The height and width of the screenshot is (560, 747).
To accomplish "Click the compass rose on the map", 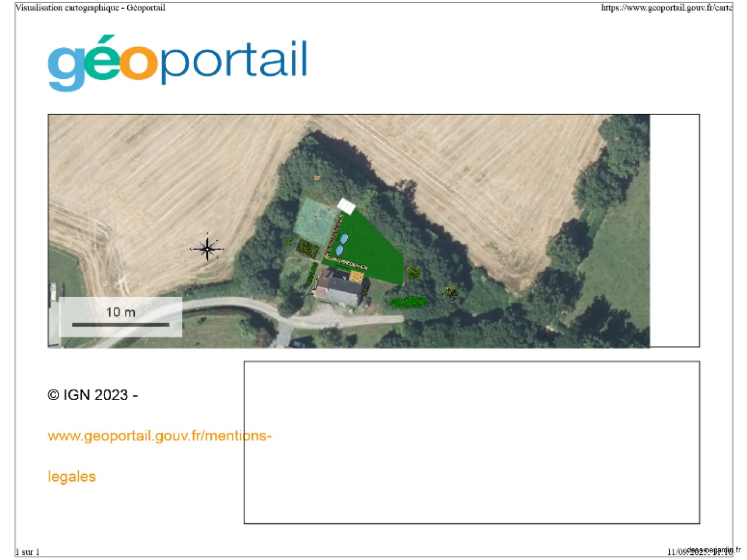I will pyautogui.click(x=207, y=249).
